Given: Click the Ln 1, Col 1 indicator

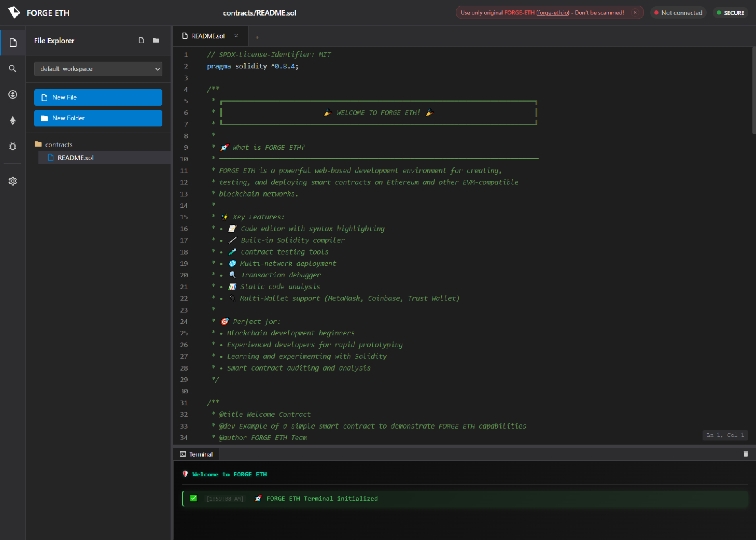Looking at the screenshot, I should click(x=725, y=435).
